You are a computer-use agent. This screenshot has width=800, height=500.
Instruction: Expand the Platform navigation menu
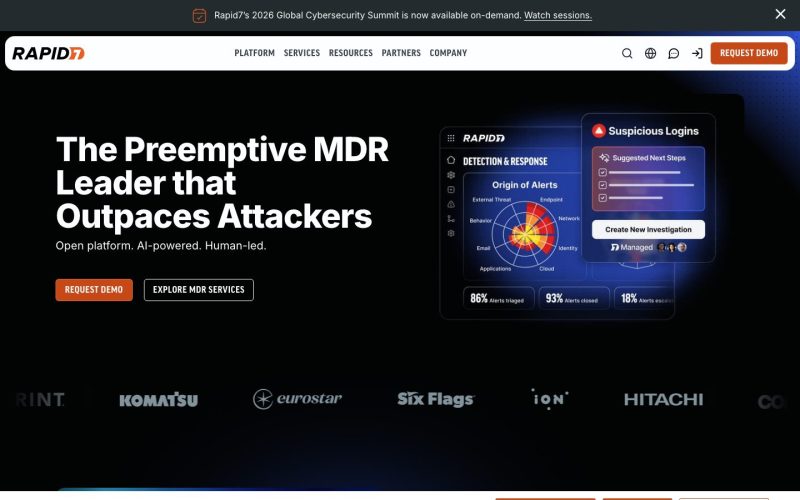[255, 53]
